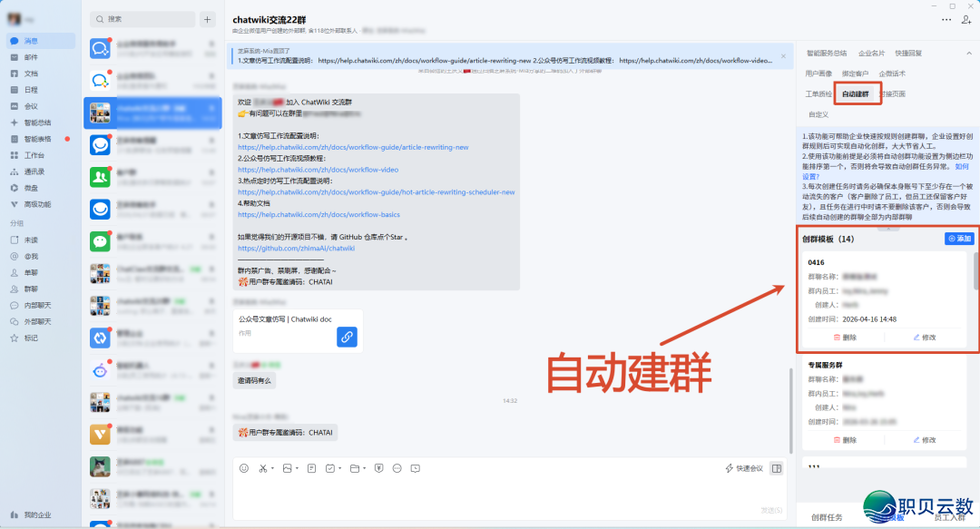Screen dimensions: 980x529
Task: Open screenshot options dropdown arrow
Action: pos(272,468)
